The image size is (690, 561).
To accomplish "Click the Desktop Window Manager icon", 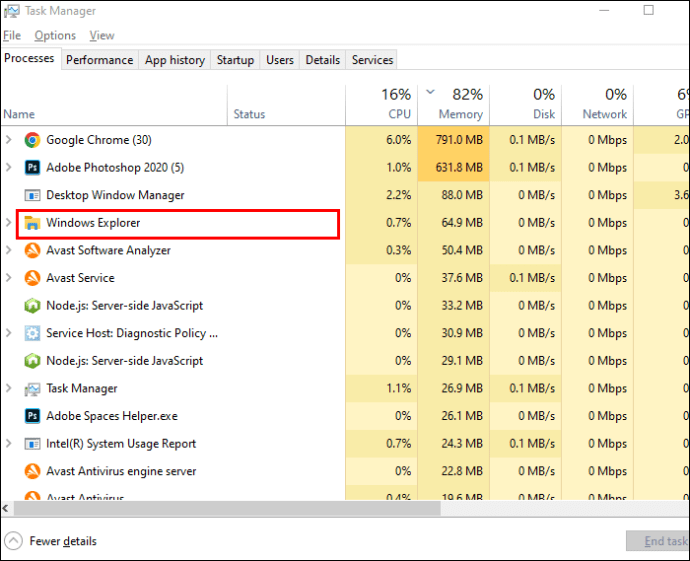I will [32, 195].
